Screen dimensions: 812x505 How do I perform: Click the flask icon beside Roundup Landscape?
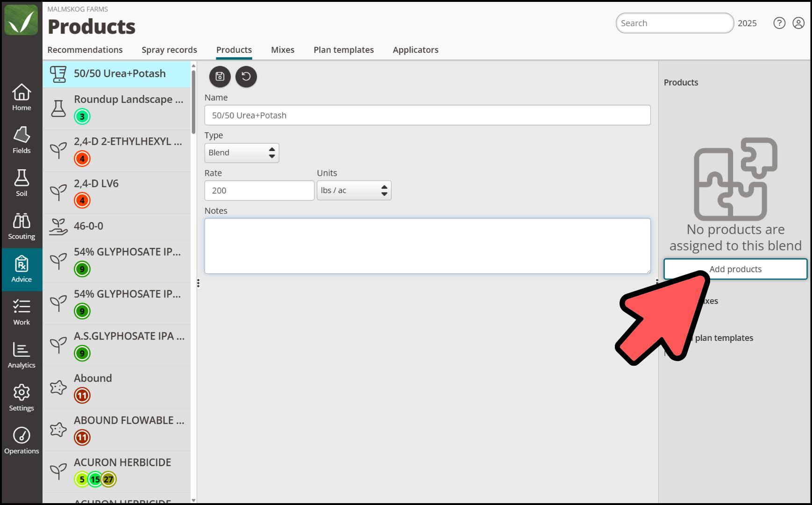pyautogui.click(x=58, y=108)
